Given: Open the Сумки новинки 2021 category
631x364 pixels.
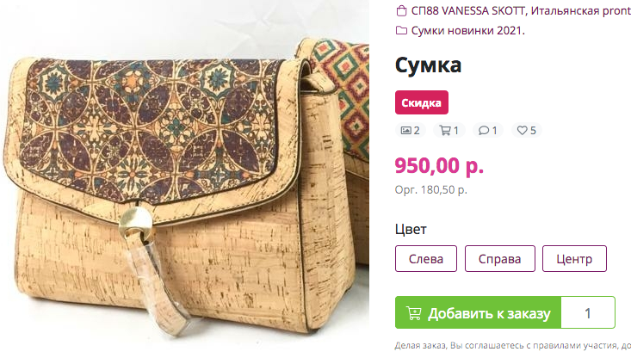Looking at the screenshot, I should coord(468,31).
